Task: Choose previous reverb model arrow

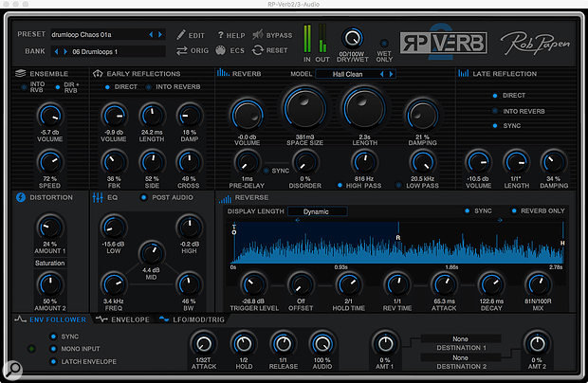Action: click(382, 74)
